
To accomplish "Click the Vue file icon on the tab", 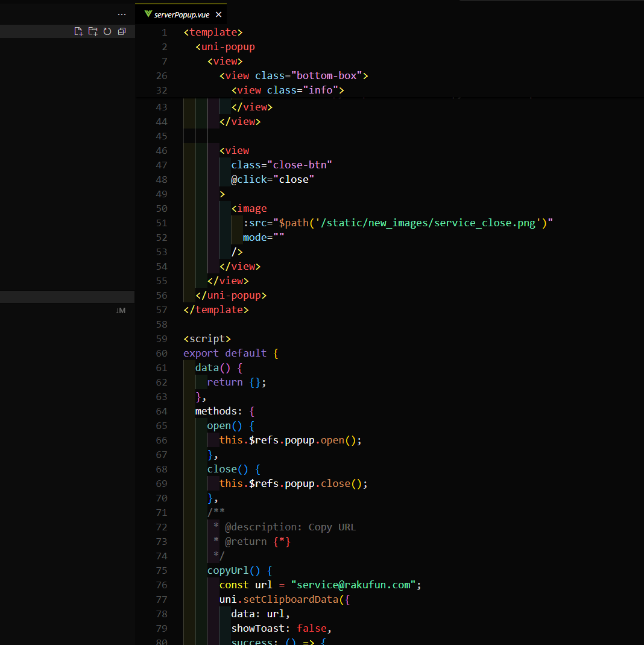I will [x=148, y=14].
